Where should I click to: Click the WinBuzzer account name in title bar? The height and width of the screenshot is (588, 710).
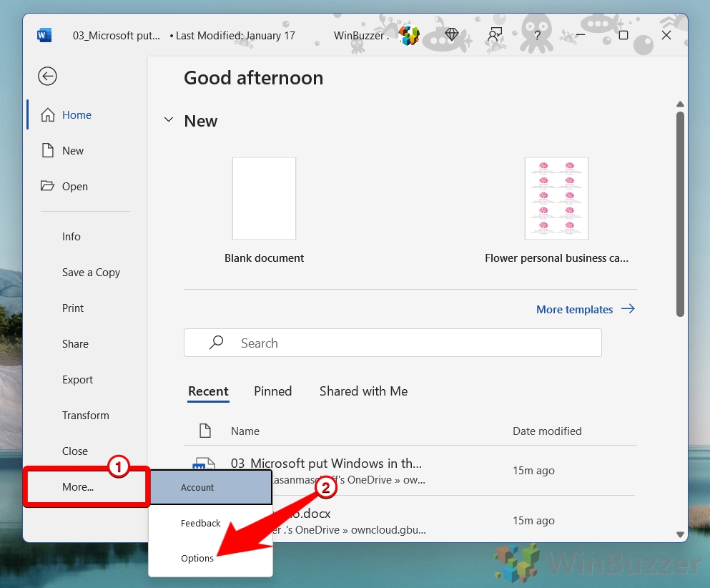point(361,35)
